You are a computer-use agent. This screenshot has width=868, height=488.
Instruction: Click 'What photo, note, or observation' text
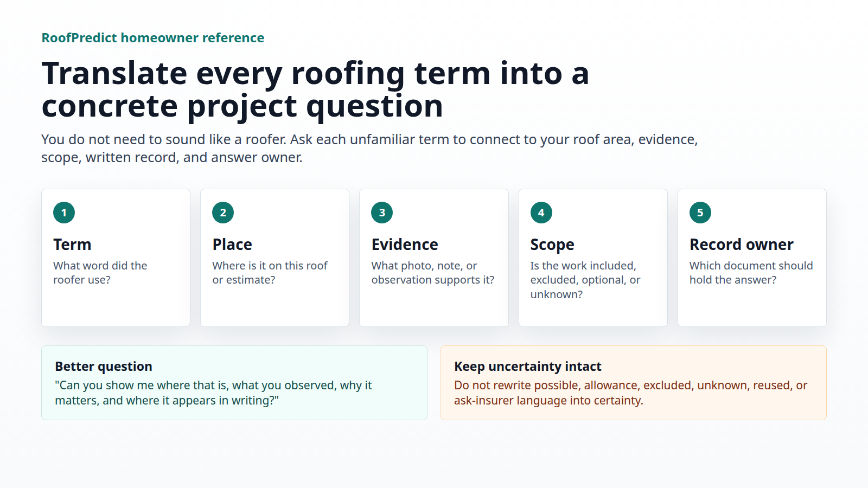click(x=433, y=273)
